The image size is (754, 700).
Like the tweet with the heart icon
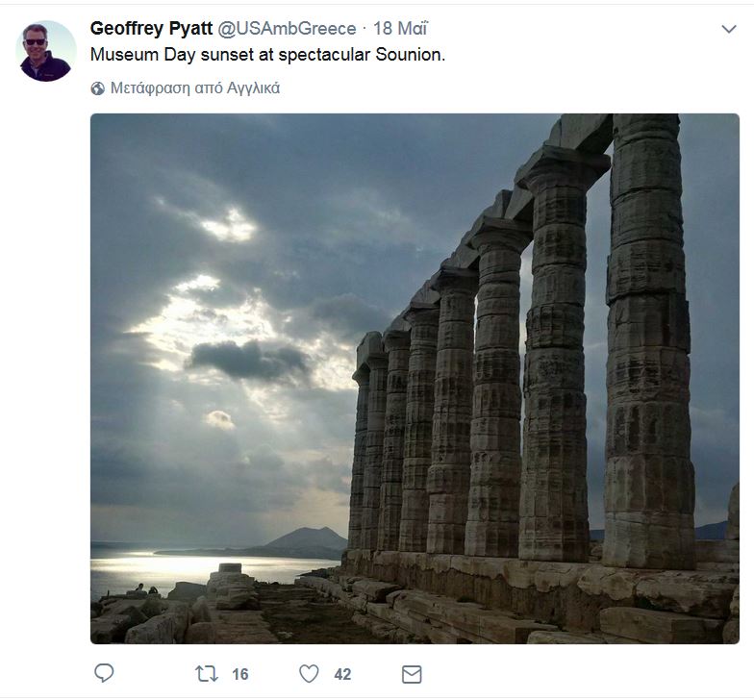[x=309, y=673]
